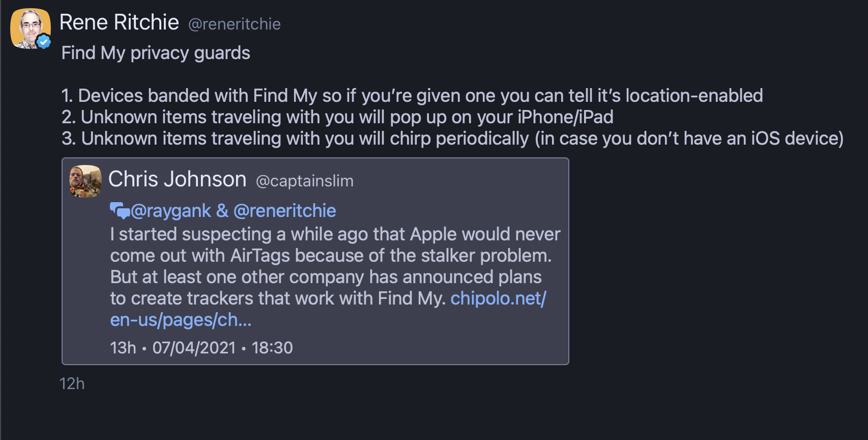Click the point about items popping up on iPhone/iPad
Image resolution: width=868 pixels, height=440 pixels.
337,117
